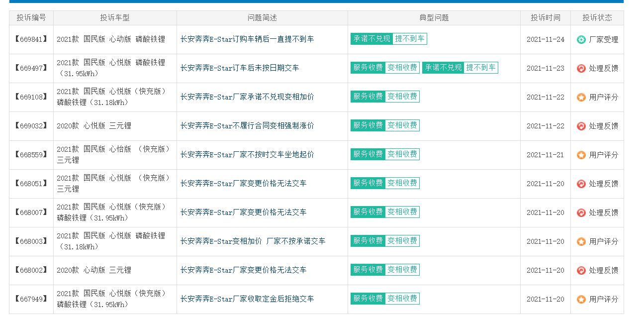The image size is (644, 319).
Task: Click 提不到车 tag in row 669497
Action: (481, 68)
